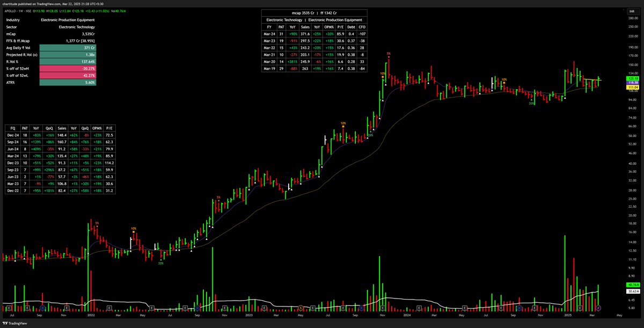644x328 pixels.
Task: Click the 114.2 P/E cell
Action: pyautogui.click(x=109, y=162)
